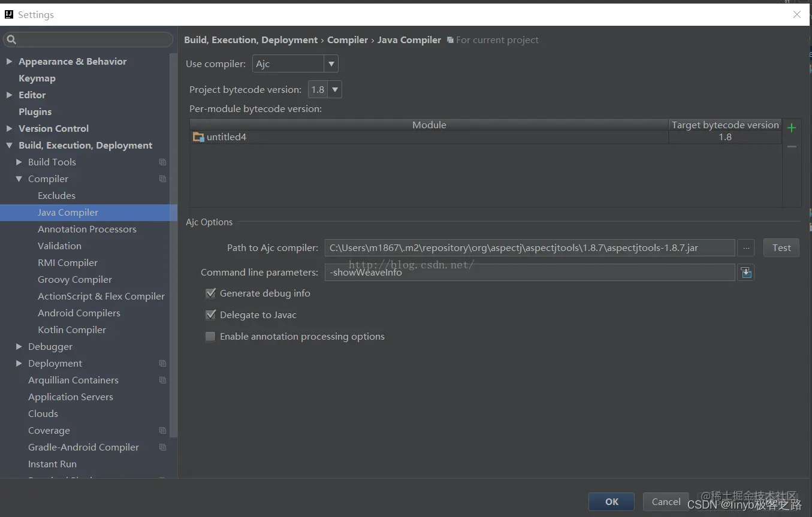Image resolution: width=812 pixels, height=517 pixels.
Task: Click the green plus to add module
Action: (792, 128)
